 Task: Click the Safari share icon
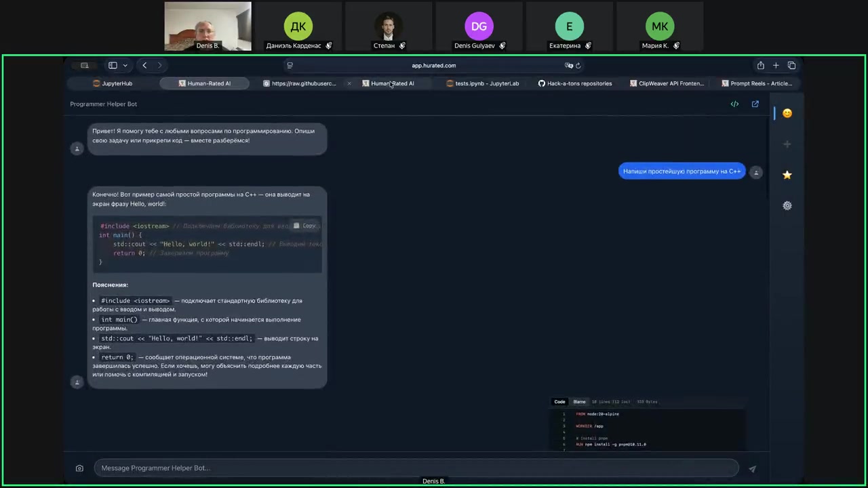point(760,66)
